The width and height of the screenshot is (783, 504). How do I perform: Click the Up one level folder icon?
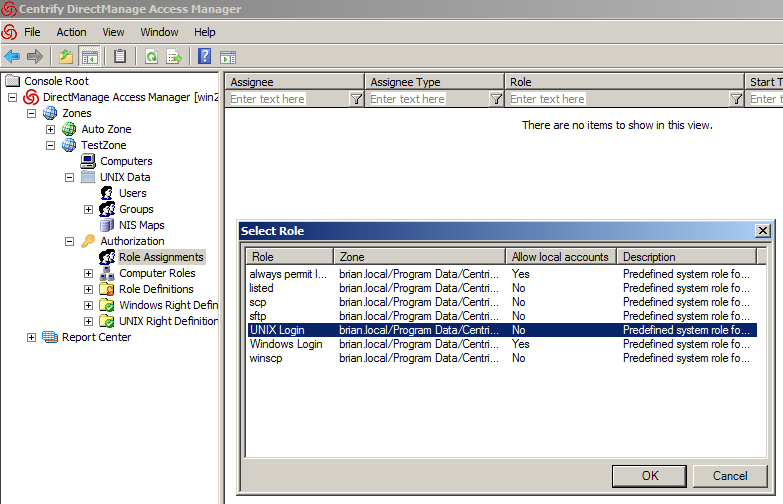66,56
